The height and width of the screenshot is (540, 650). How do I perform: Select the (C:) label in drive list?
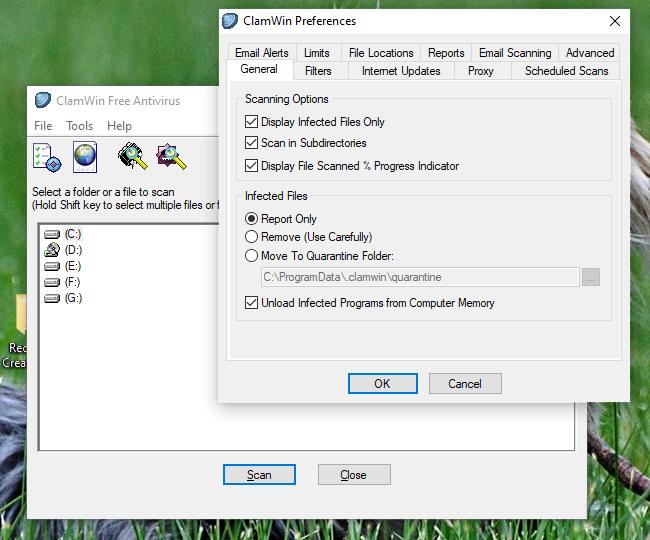pos(73,234)
